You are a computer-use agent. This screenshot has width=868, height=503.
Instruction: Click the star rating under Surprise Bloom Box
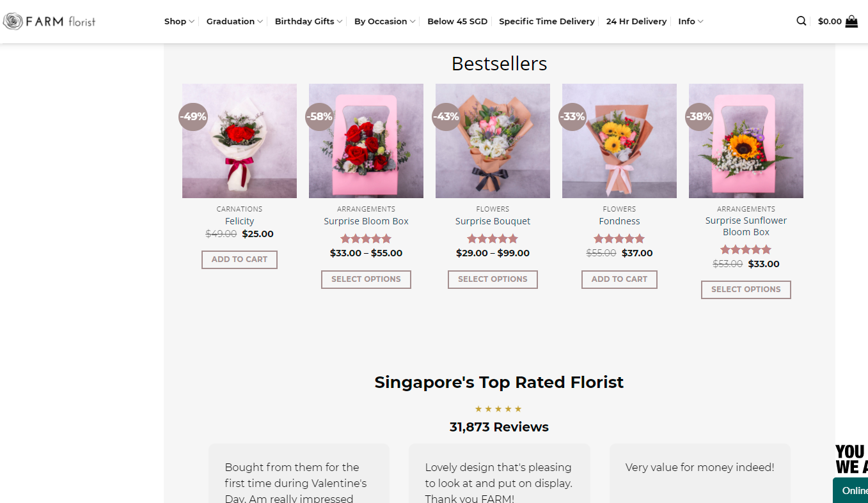[366, 238]
